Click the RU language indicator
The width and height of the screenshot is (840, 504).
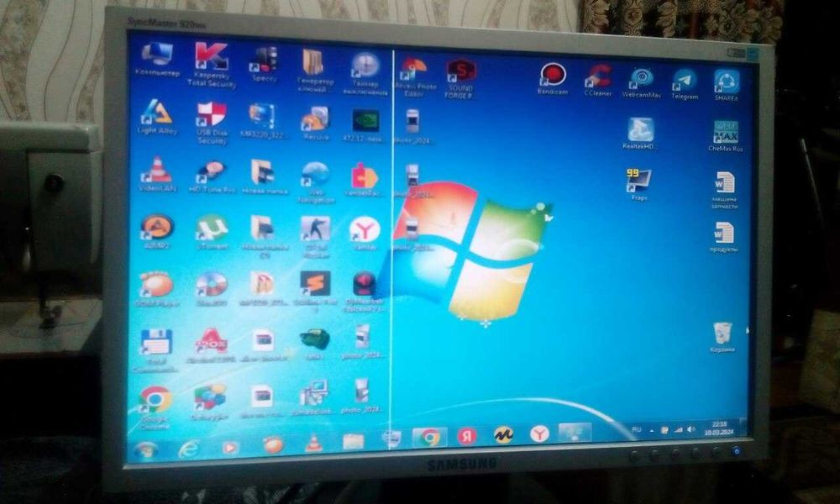(637, 429)
